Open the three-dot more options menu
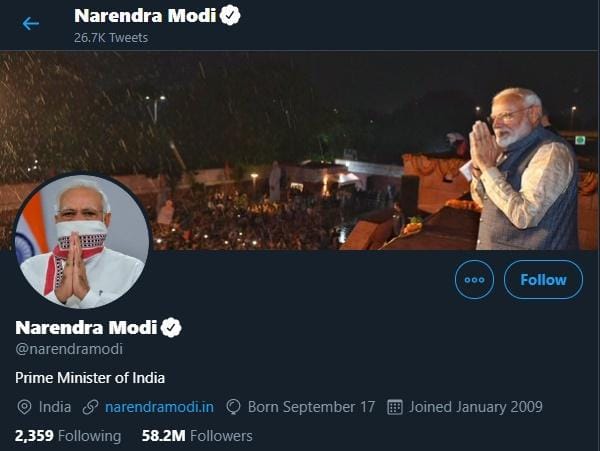 (474, 280)
